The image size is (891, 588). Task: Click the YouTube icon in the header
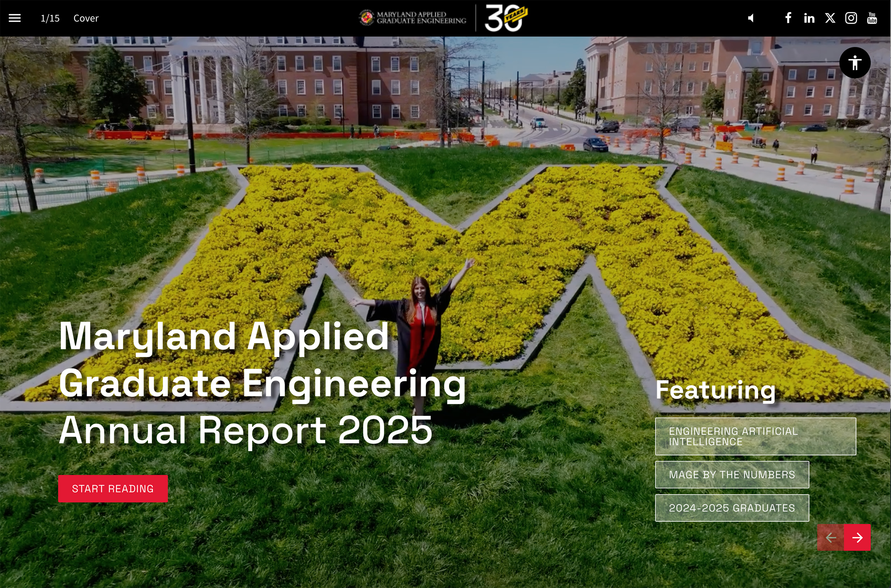click(x=872, y=18)
